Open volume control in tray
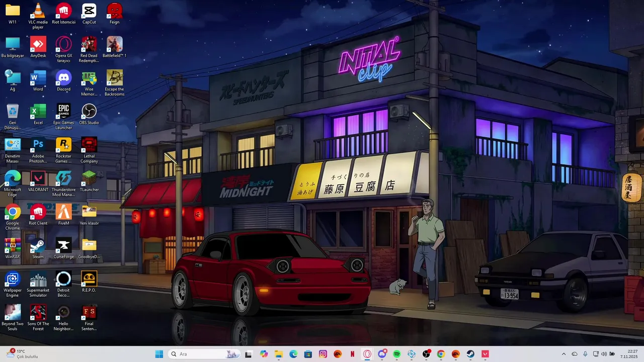The height and width of the screenshot is (362, 644). tap(604, 354)
